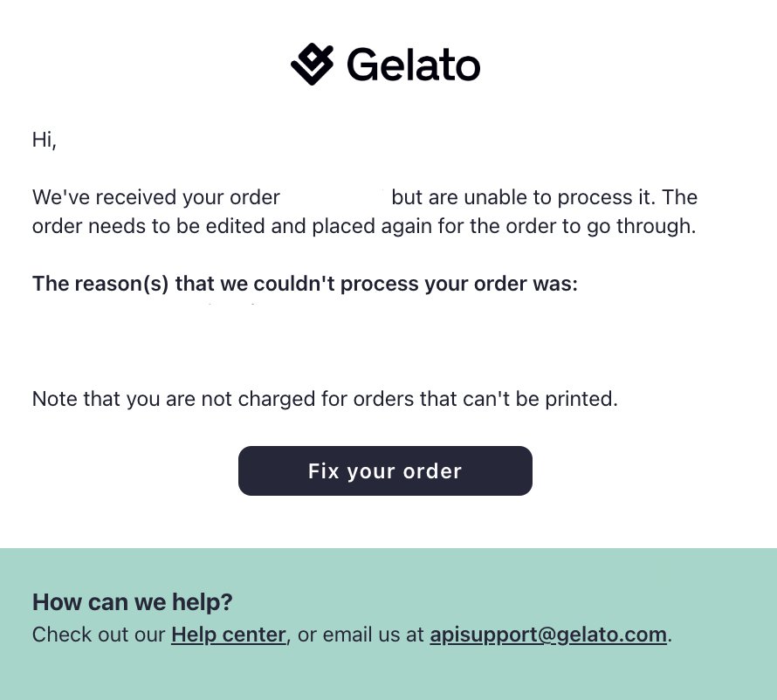Open the Fix your order button
This screenshot has height=700, width=777.
385,470
